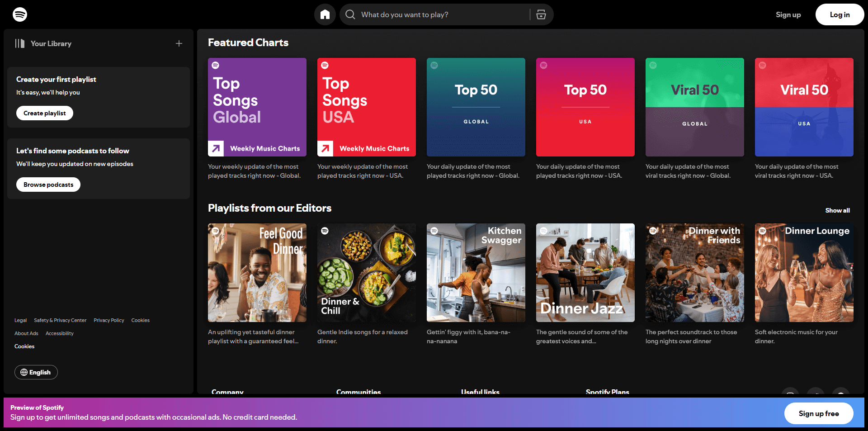Click the Your Library label
The image size is (868, 431).
point(51,43)
